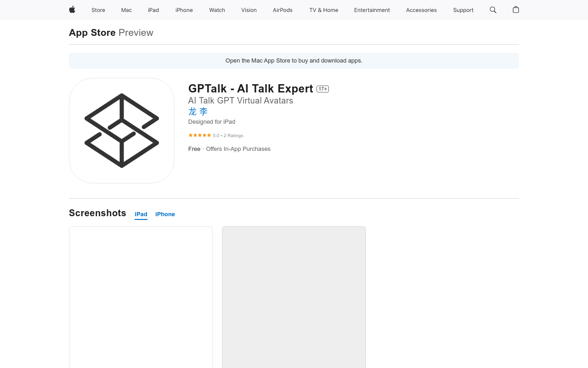Viewport: 588px width, 368px height.
Task: Click the 17+ age rating badge
Action: tap(322, 89)
